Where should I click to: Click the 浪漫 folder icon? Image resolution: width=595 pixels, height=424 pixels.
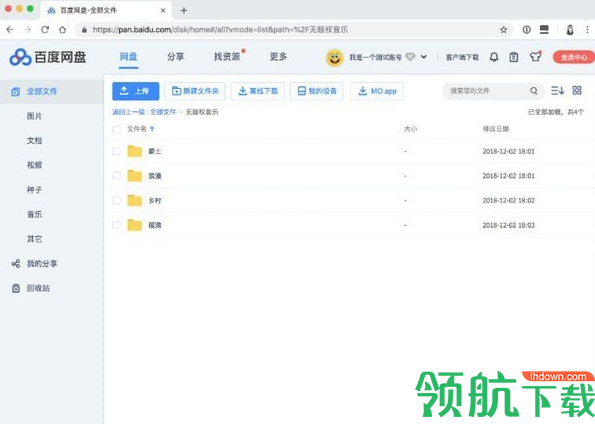[134, 176]
